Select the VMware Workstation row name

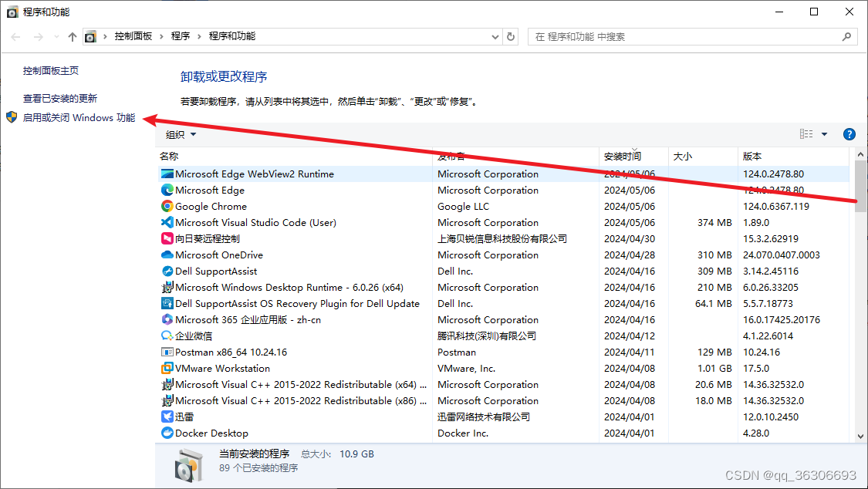(x=222, y=369)
